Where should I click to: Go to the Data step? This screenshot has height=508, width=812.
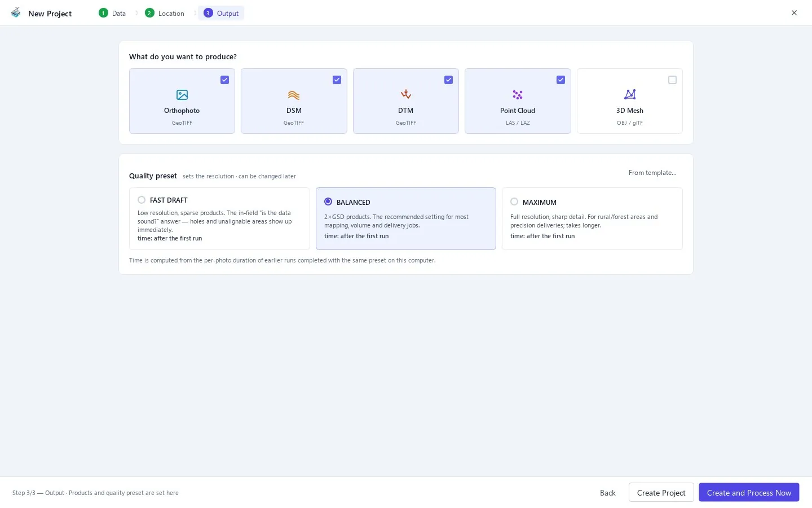[112, 13]
